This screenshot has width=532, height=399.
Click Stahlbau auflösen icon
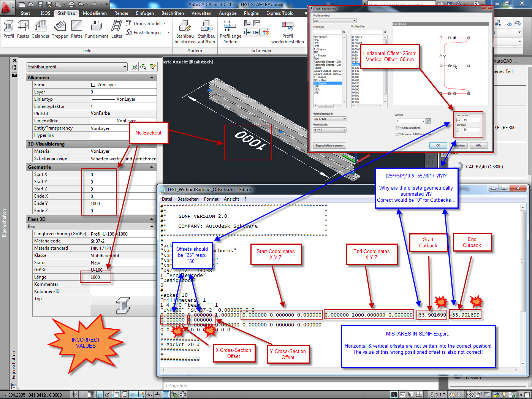click(x=207, y=32)
